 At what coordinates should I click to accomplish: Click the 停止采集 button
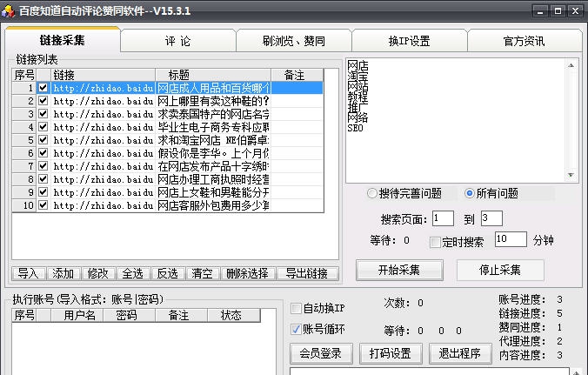tap(500, 270)
